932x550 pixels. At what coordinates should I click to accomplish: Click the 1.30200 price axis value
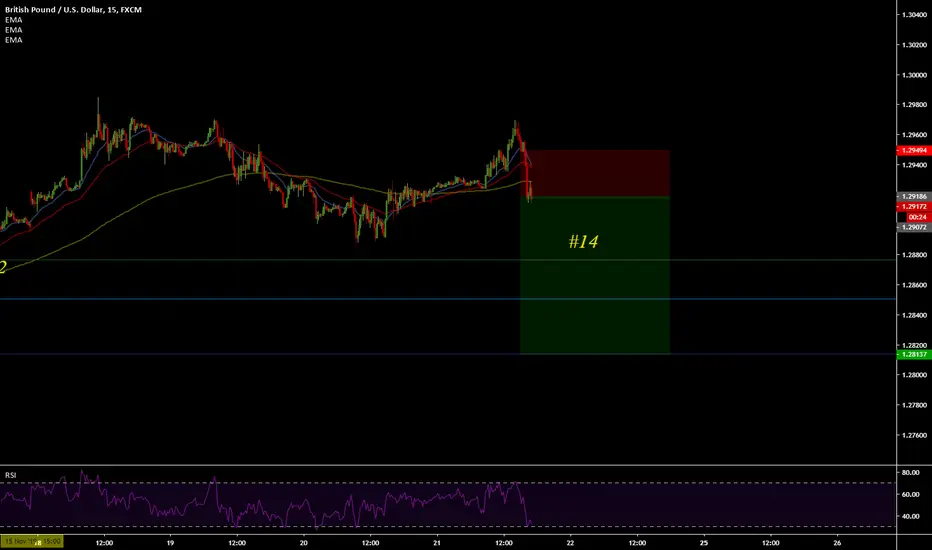pyautogui.click(x=914, y=45)
